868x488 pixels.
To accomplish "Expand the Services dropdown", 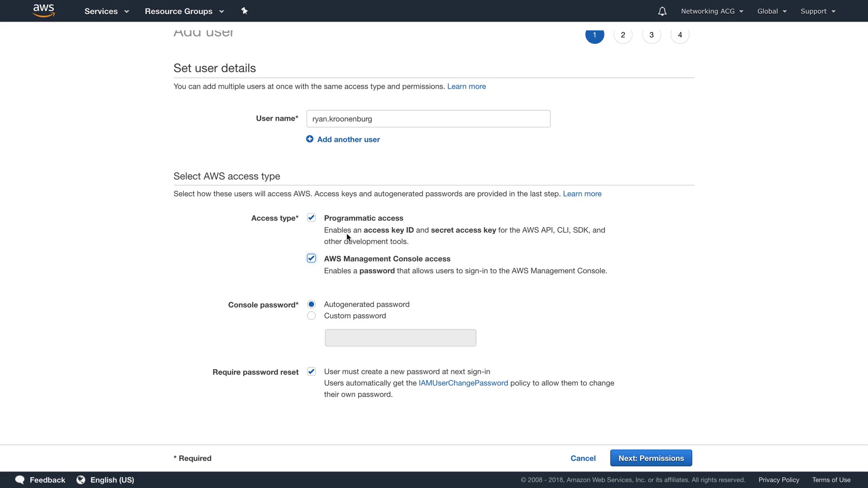I will [107, 11].
